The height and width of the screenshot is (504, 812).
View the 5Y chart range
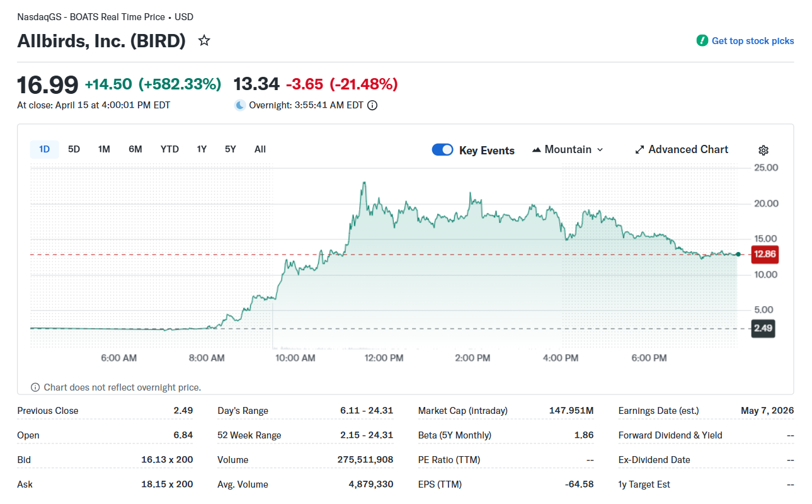pos(230,149)
